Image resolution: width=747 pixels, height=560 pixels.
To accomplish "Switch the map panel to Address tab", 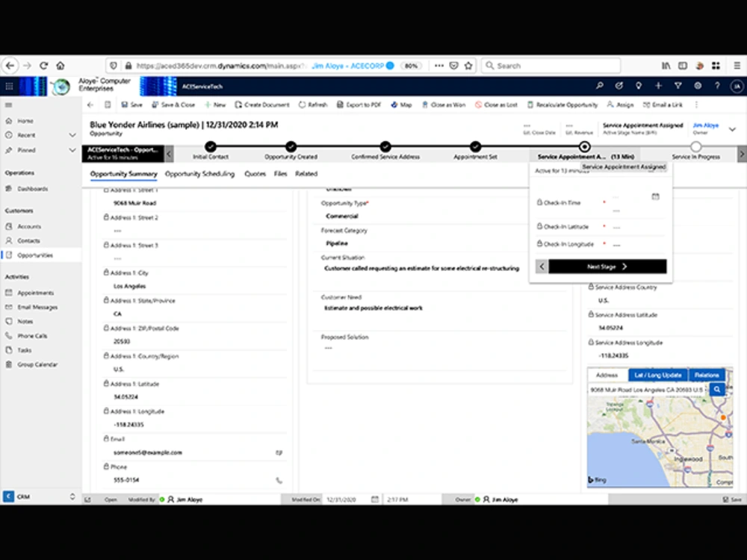I will pyautogui.click(x=607, y=375).
